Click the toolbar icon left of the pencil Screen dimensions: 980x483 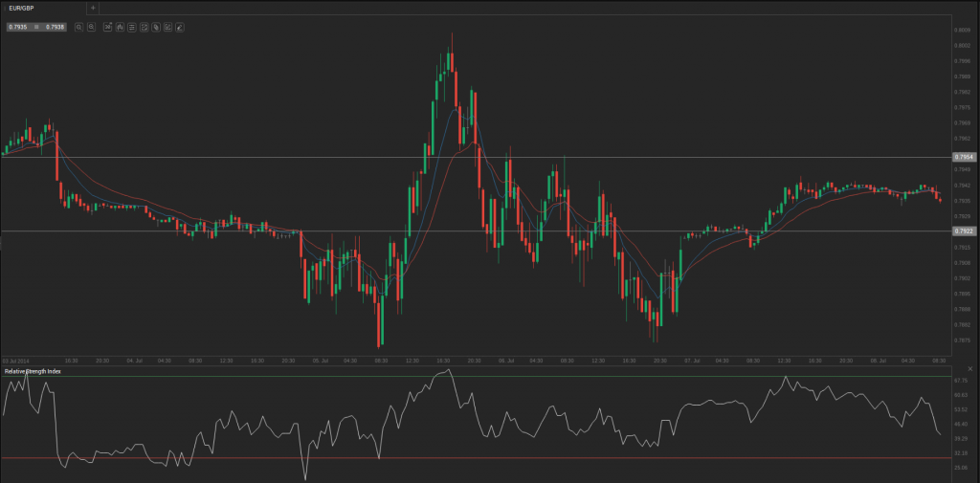(x=167, y=27)
